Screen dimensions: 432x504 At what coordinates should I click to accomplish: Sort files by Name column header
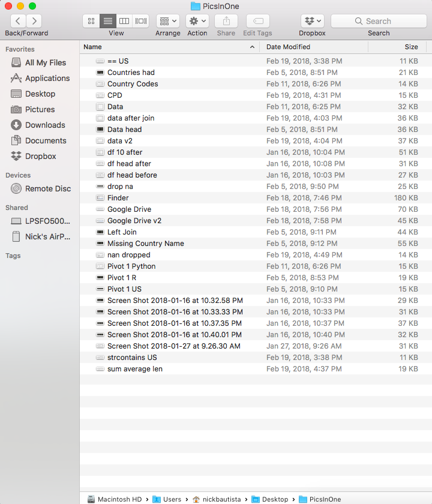click(93, 47)
